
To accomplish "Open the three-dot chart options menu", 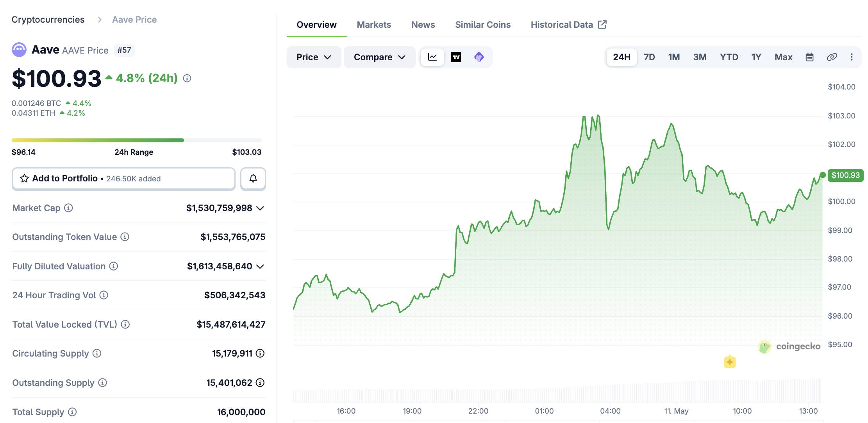I will [852, 57].
